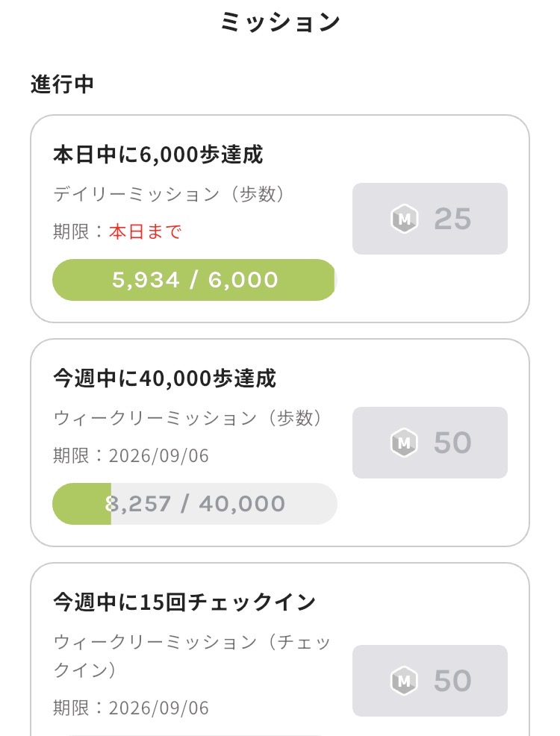Claim the 25 point reward button

(430, 219)
